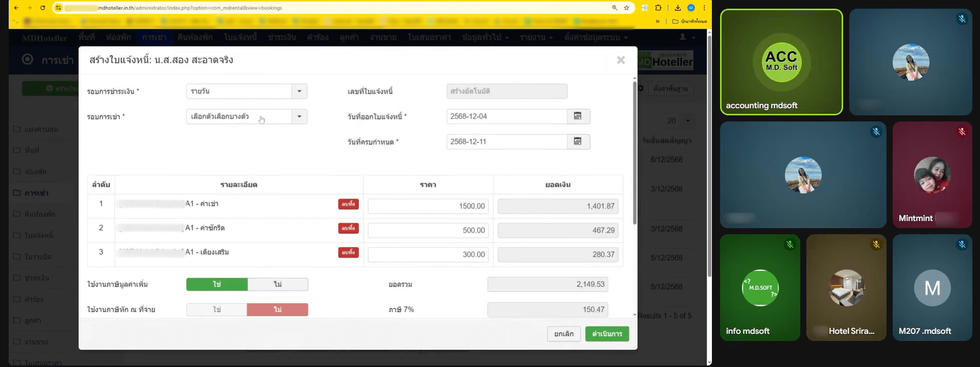The width and height of the screenshot is (980, 367).
Task: Open calendar picker for the due date
Action: [x=578, y=141]
